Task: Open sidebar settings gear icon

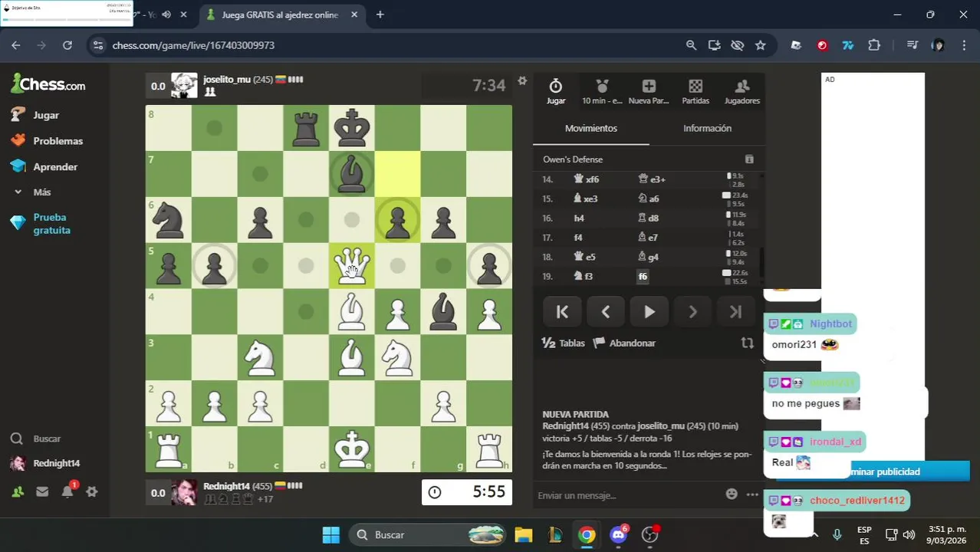Action: (92, 492)
